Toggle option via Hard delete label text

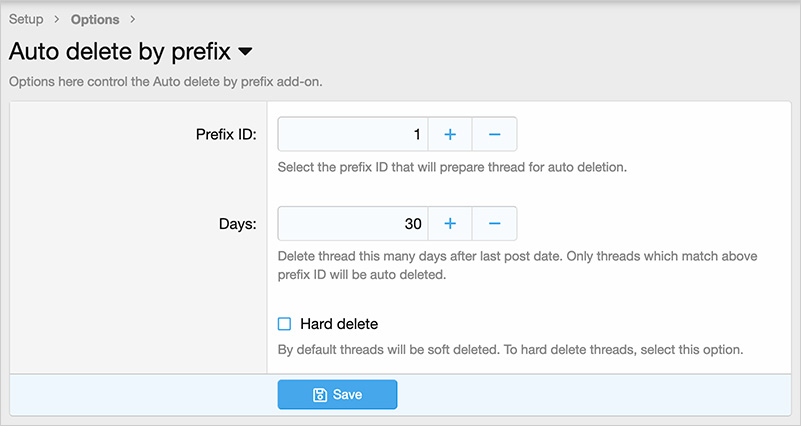click(339, 324)
